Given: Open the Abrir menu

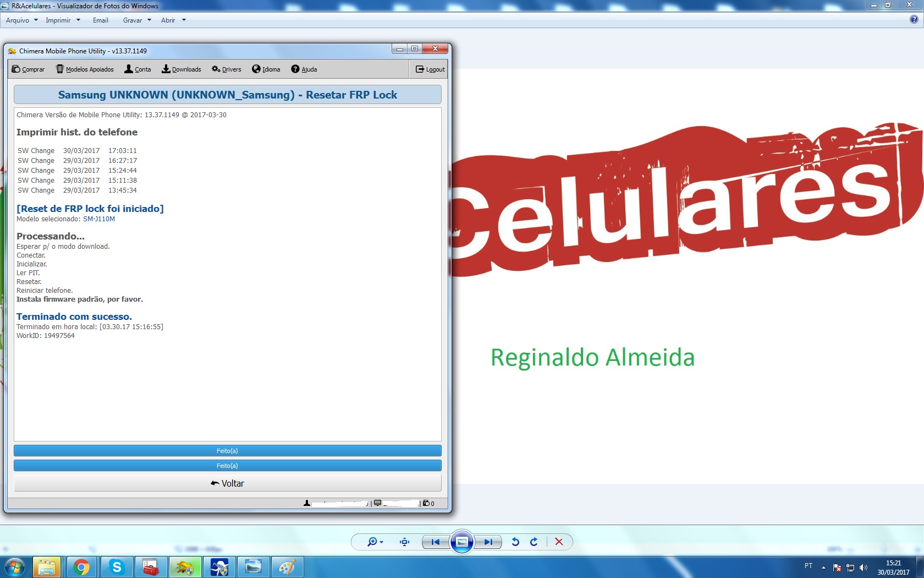Looking at the screenshot, I should (168, 20).
